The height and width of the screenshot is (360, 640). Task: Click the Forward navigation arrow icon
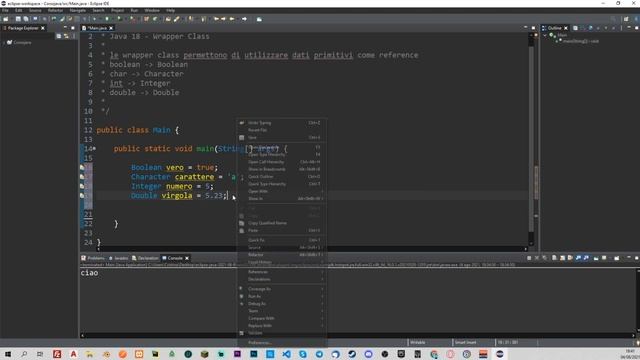[244, 19]
